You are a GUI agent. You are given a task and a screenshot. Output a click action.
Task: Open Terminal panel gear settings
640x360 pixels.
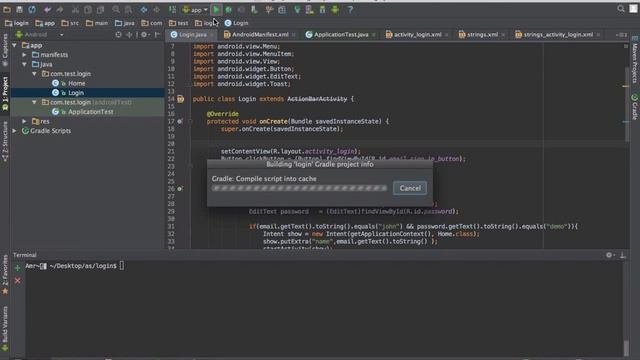[609, 255]
